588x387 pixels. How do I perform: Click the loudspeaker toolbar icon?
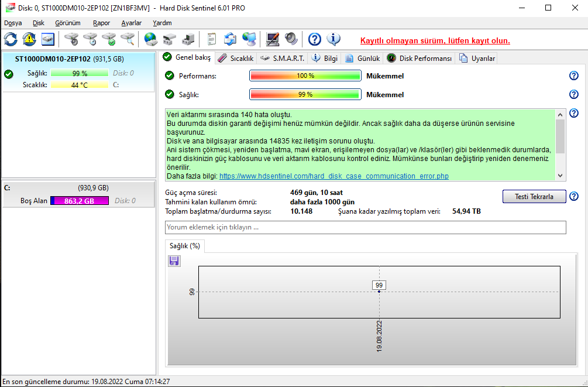[291, 39]
